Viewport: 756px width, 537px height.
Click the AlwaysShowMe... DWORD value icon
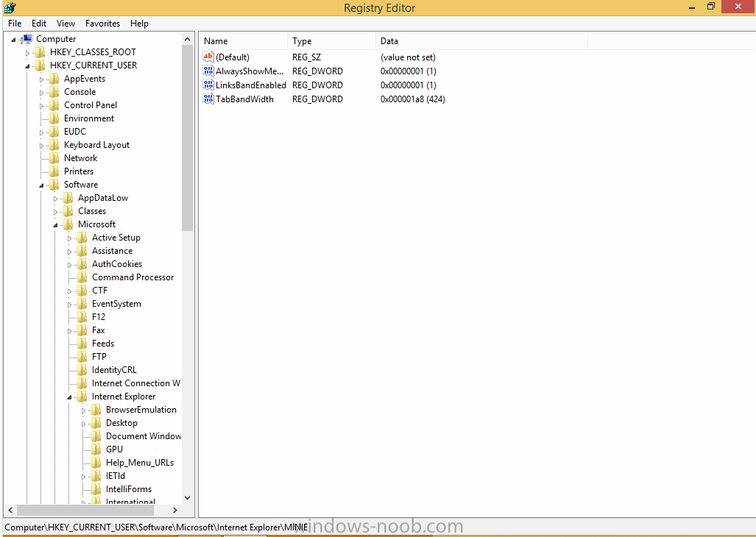pos(208,71)
